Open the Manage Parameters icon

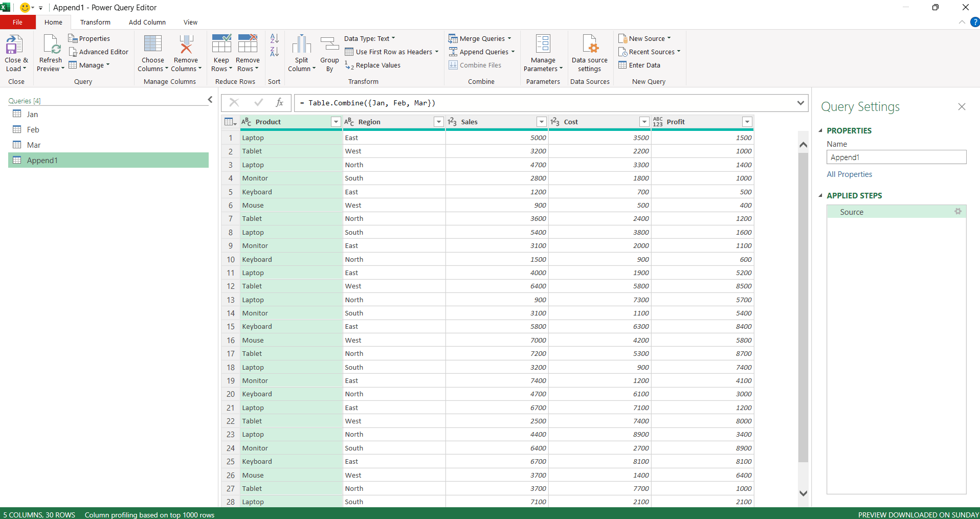543,44
